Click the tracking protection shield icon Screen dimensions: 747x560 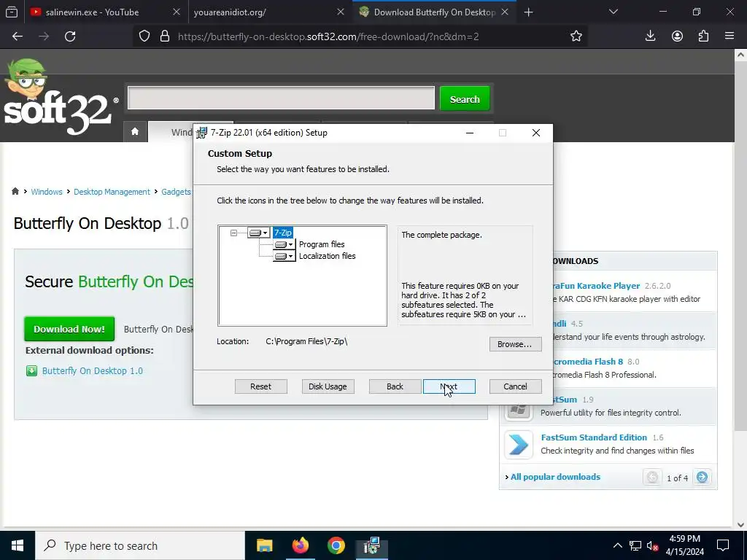(x=144, y=36)
